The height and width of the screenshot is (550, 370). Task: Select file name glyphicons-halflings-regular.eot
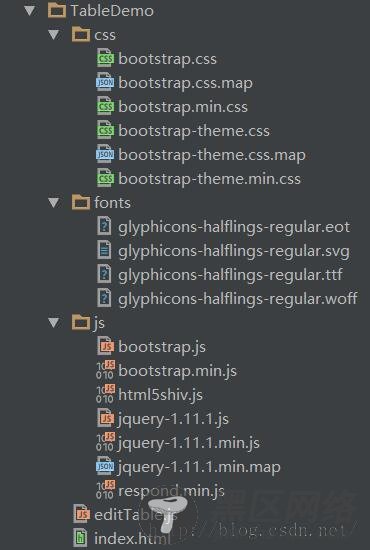click(234, 227)
